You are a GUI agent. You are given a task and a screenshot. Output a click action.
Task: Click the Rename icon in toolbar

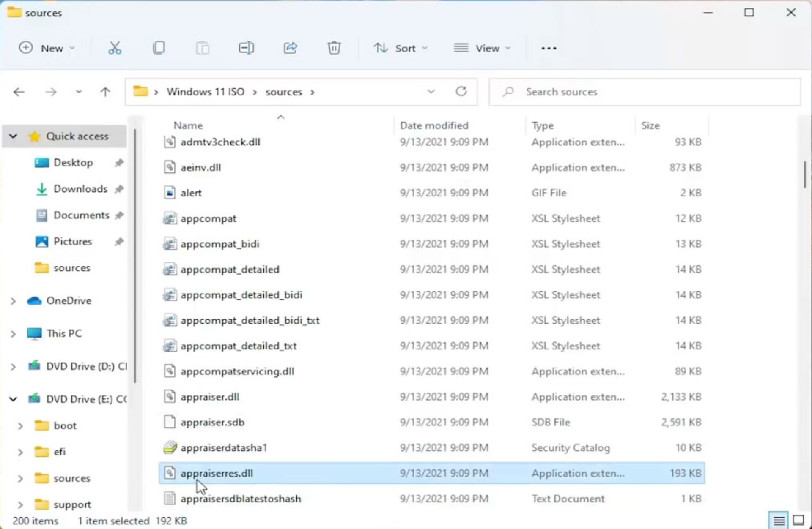(246, 48)
